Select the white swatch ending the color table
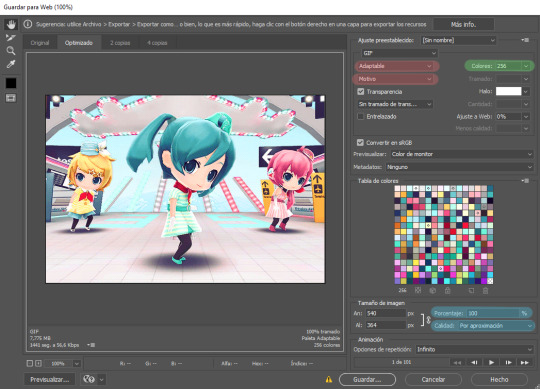540x389 pixels. (x=490, y=281)
